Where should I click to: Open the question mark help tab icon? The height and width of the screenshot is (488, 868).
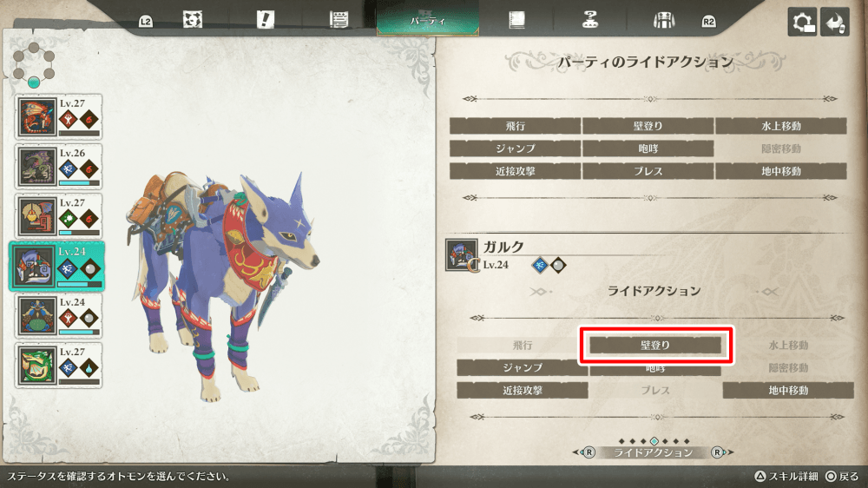(590, 20)
